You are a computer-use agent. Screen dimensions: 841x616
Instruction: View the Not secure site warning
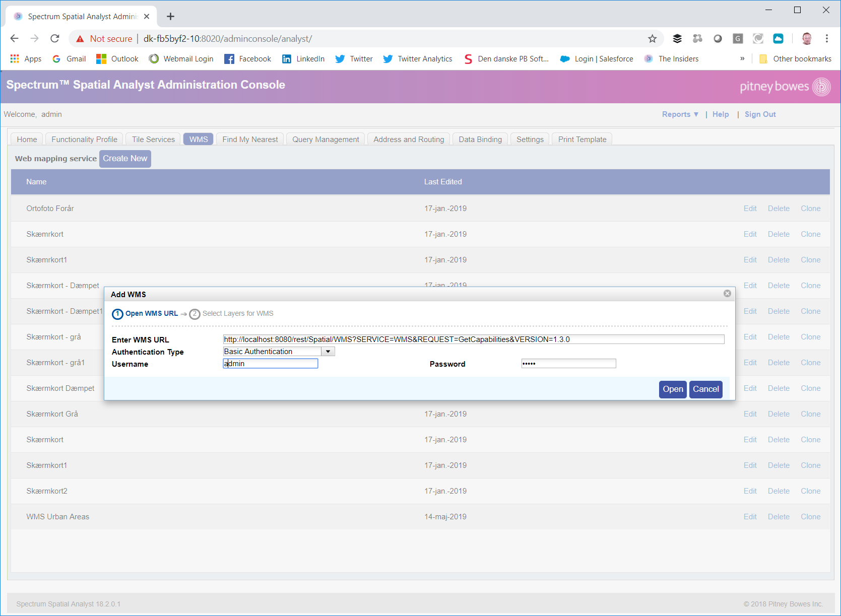[104, 39]
